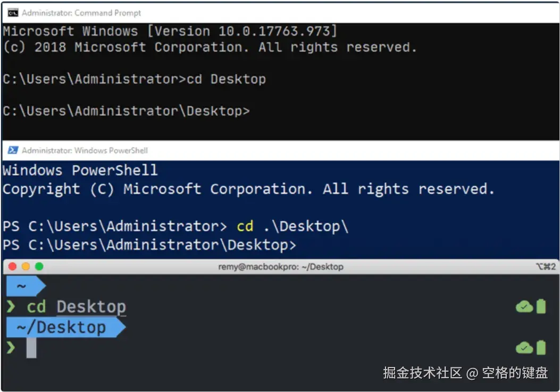Viewport: 560px width, 392px height.
Task: Click the cloud checkmark icon beside cd Desktop line
Action: coord(524,306)
